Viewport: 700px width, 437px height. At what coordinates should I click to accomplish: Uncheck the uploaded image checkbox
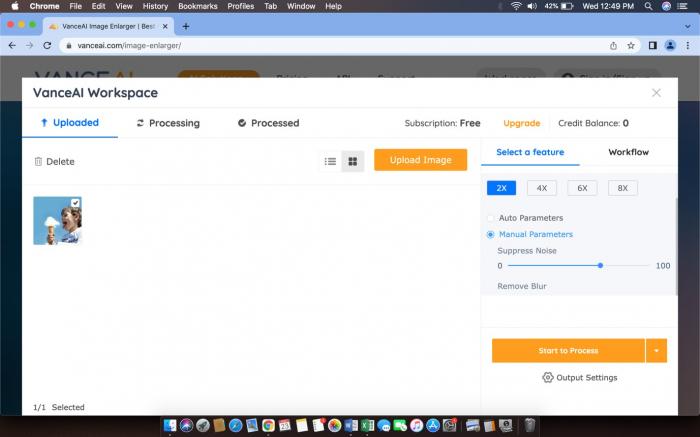[75, 203]
